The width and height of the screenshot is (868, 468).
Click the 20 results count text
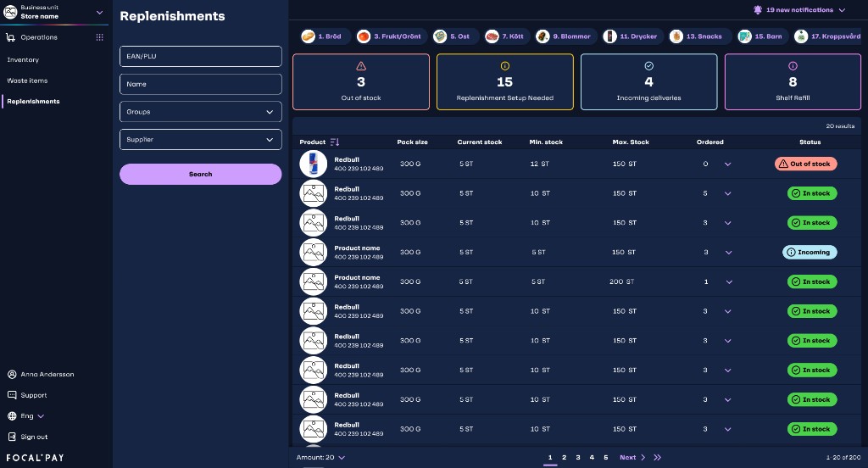[840, 126]
